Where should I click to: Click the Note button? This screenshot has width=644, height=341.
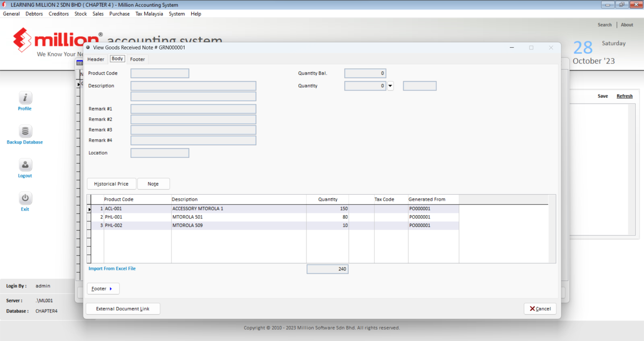pos(153,183)
